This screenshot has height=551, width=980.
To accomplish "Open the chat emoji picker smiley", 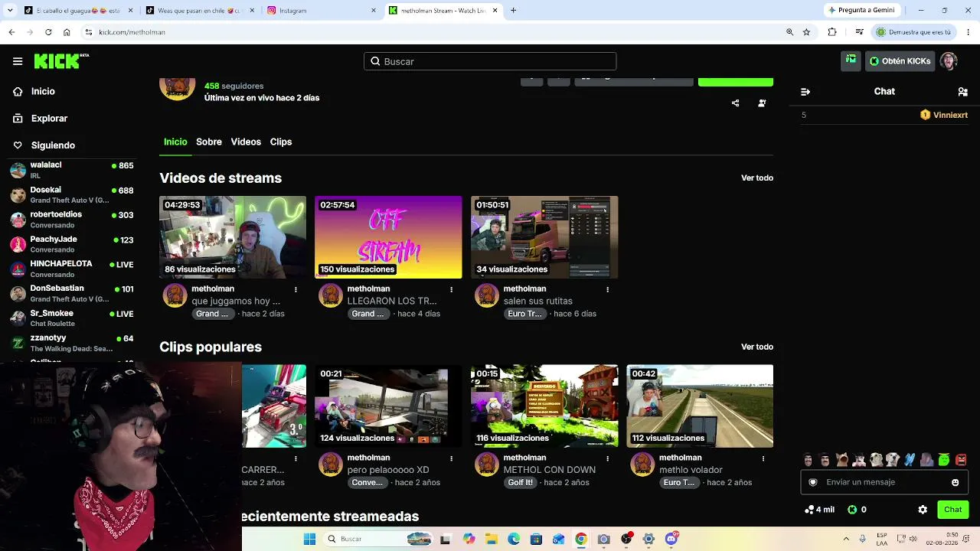I will (955, 482).
